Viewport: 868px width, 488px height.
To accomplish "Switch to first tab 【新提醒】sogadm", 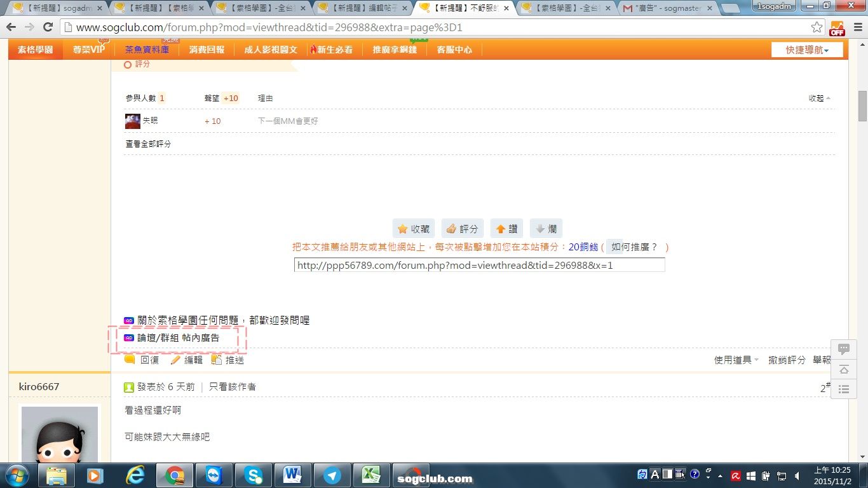I will tap(57, 8).
